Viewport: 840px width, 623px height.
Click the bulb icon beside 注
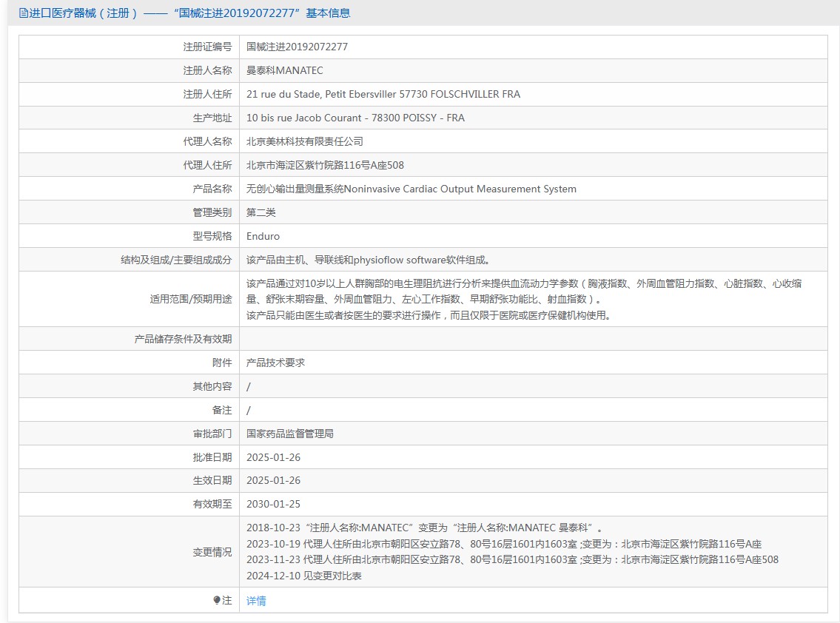[x=217, y=601]
